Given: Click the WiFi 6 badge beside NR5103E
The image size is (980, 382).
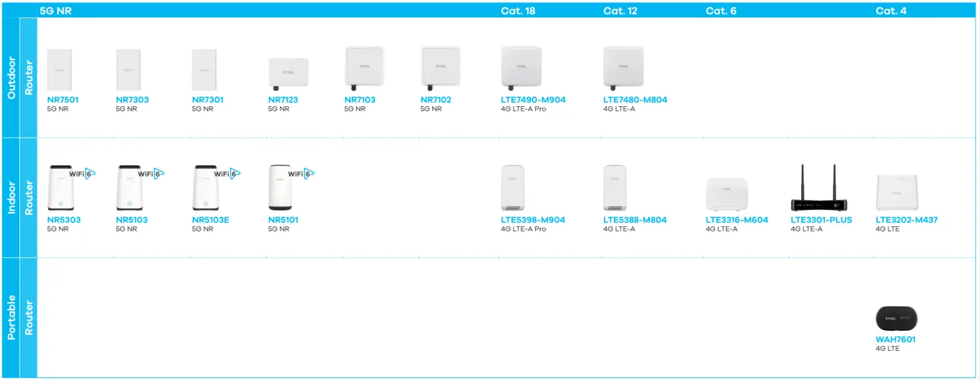Looking at the screenshot, I should click(227, 174).
